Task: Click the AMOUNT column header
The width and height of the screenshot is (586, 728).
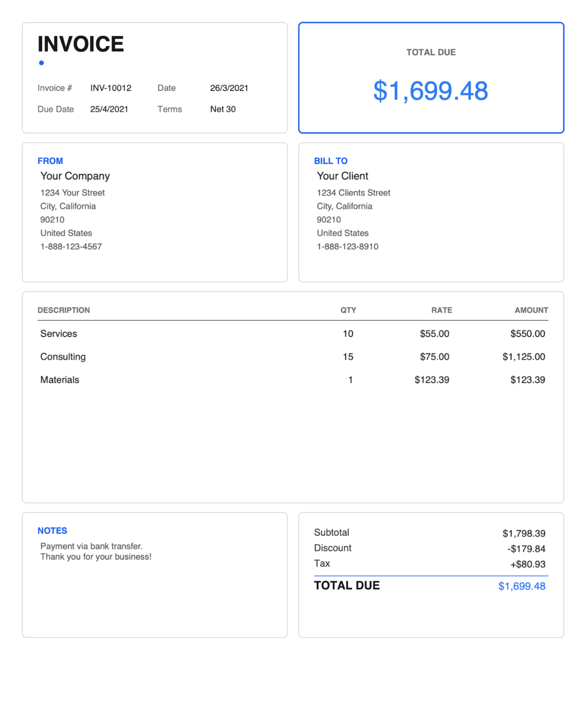Action: pos(532,310)
